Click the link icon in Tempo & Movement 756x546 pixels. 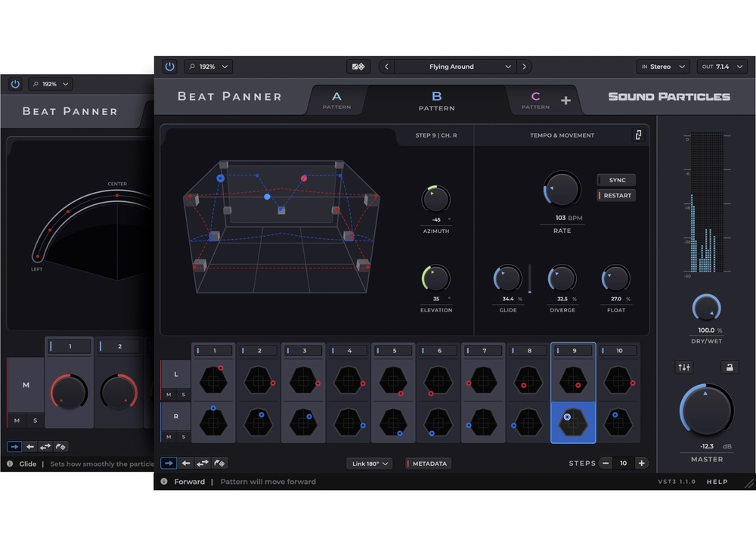[638, 135]
